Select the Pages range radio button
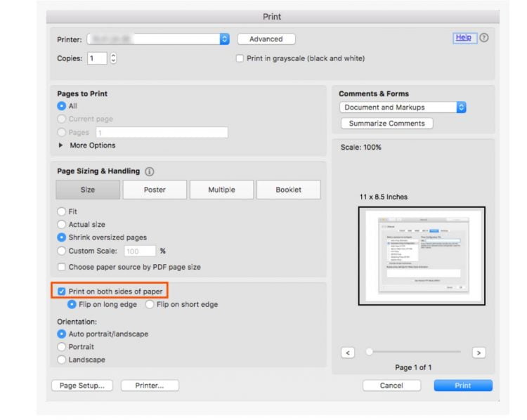 pos(61,132)
